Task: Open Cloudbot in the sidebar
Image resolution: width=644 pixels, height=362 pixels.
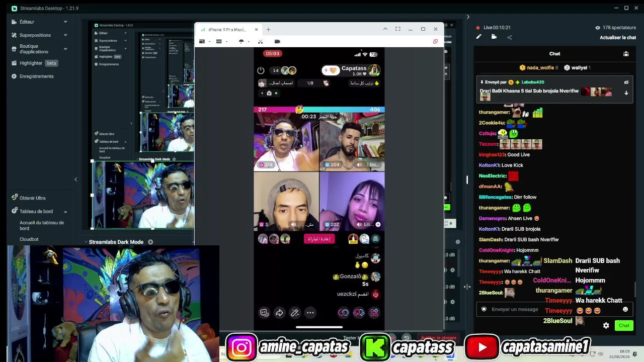Action: [29, 239]
